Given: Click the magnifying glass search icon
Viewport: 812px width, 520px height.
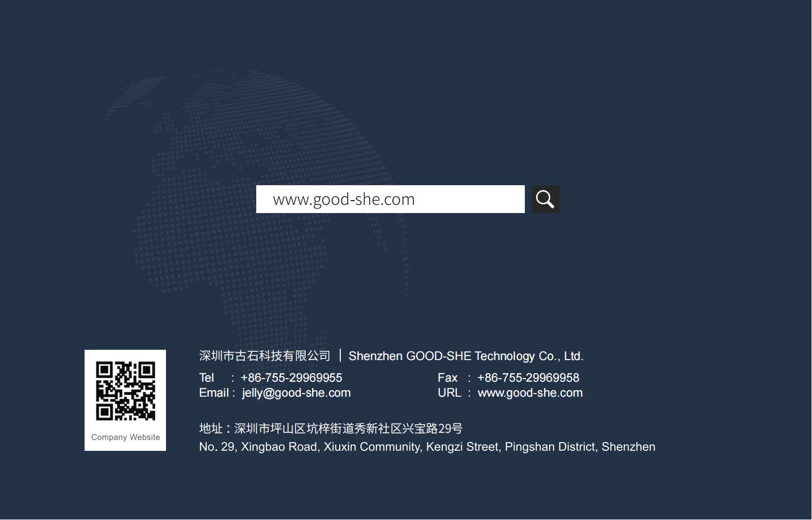Looking at the screenshot, I should [545, 199].
